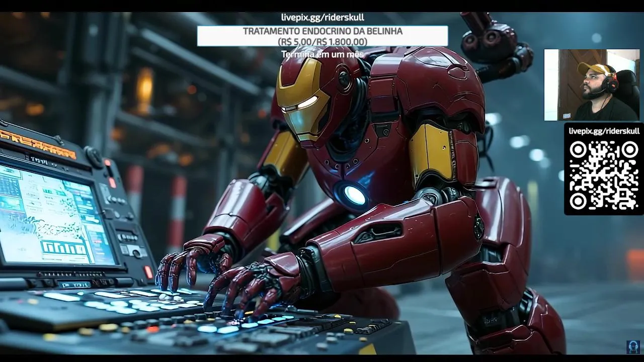Click the TRATAMENTO ENDOCRINO DA BELINHA goal bar
Screen dimensions: 644x362
click(323, 36)
